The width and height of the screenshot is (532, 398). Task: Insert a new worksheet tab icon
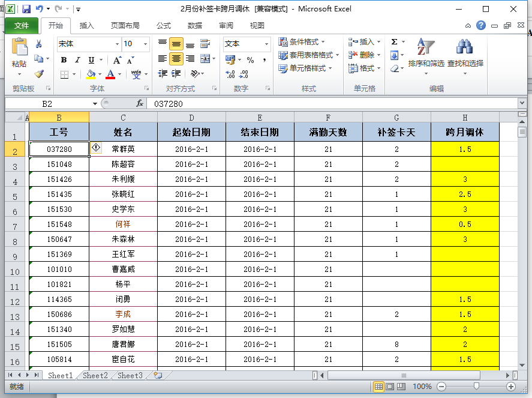pos(158,375)
